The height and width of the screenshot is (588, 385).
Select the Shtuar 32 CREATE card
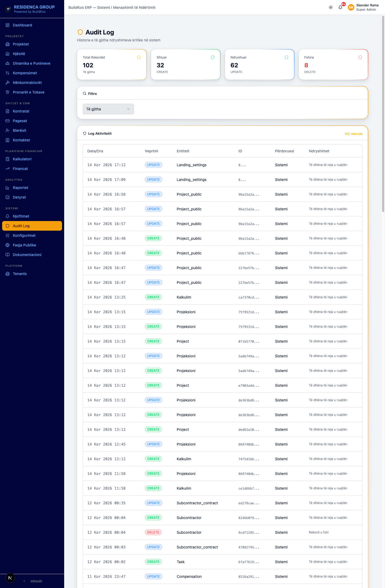pos(186,64)
